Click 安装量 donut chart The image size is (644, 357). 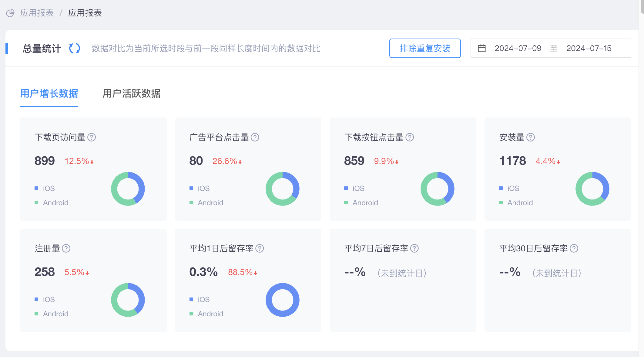pos(592,189)
